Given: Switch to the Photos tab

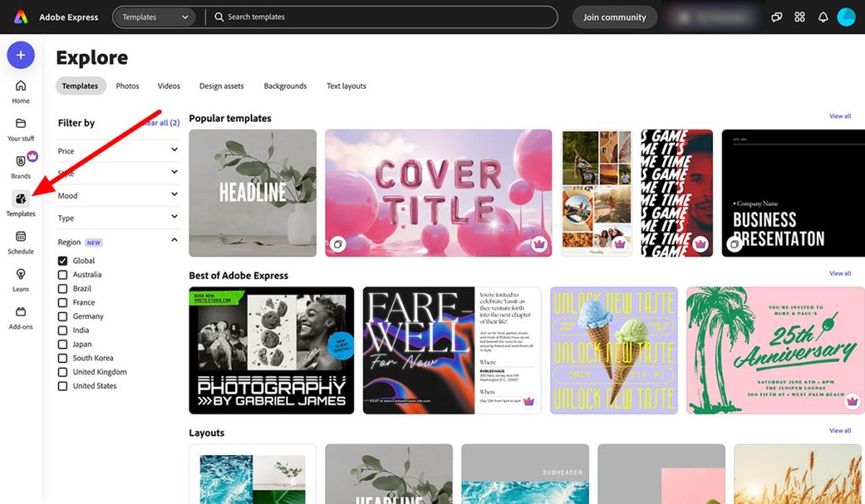Looking at the screenshot, I should pyautogui.click(x=127, y=85).
